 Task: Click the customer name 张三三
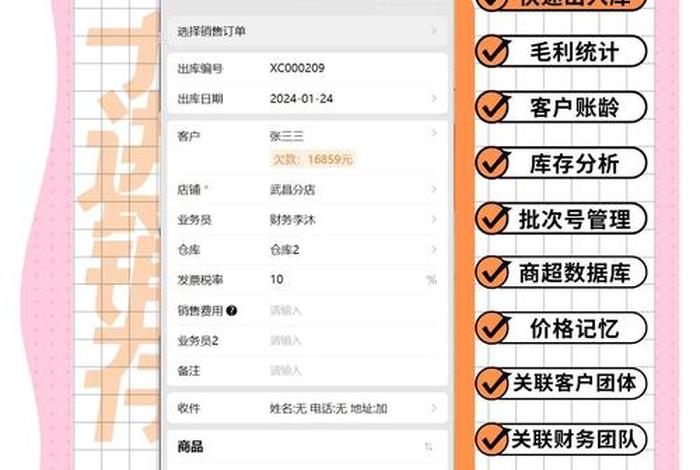point(287,136)
